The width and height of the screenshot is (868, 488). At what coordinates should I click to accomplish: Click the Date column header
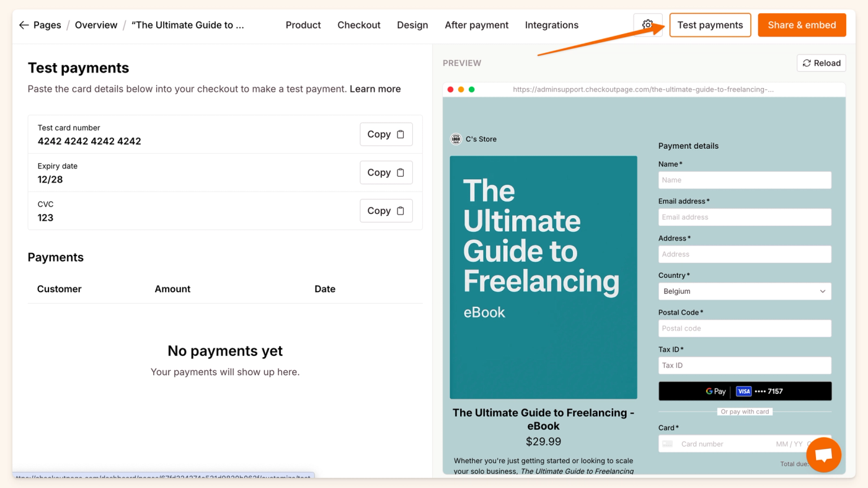325,289
